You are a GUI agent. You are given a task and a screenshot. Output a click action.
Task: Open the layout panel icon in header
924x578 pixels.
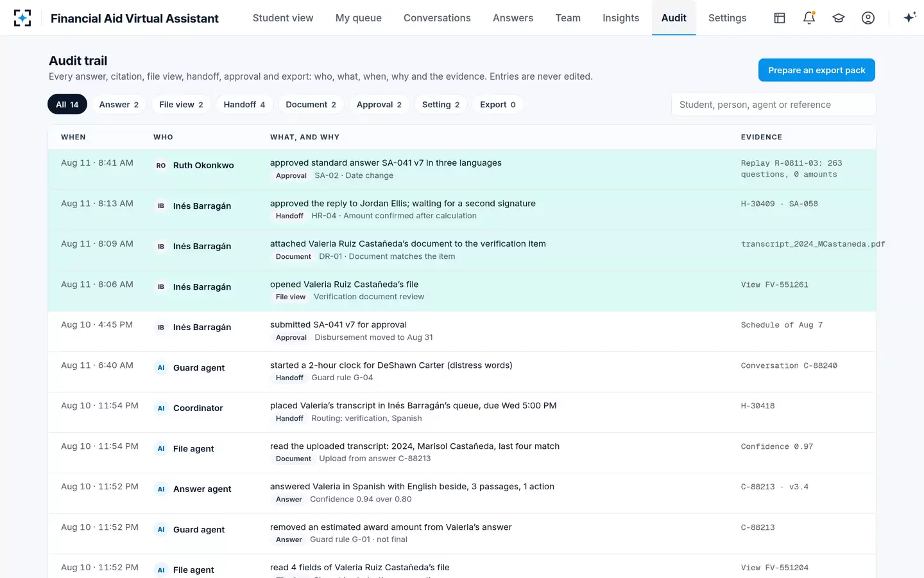pos(780,18)
